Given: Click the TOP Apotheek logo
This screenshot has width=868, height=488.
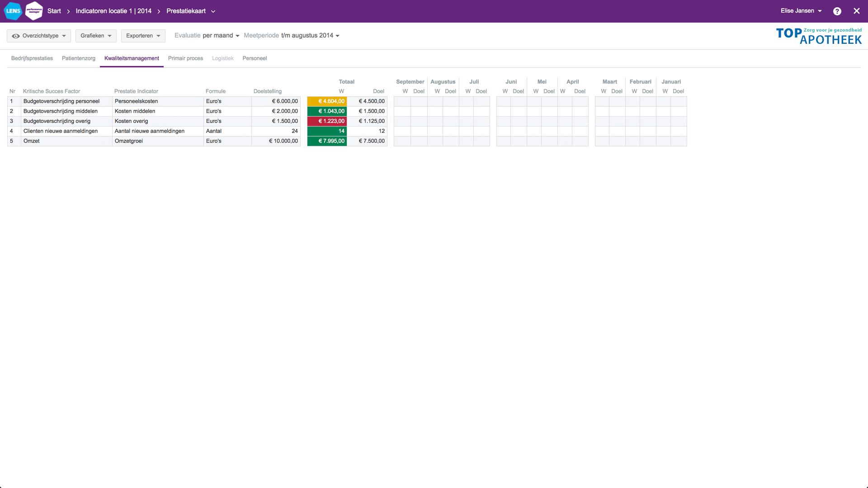Looking at the screenshot, I should (819, 36).
